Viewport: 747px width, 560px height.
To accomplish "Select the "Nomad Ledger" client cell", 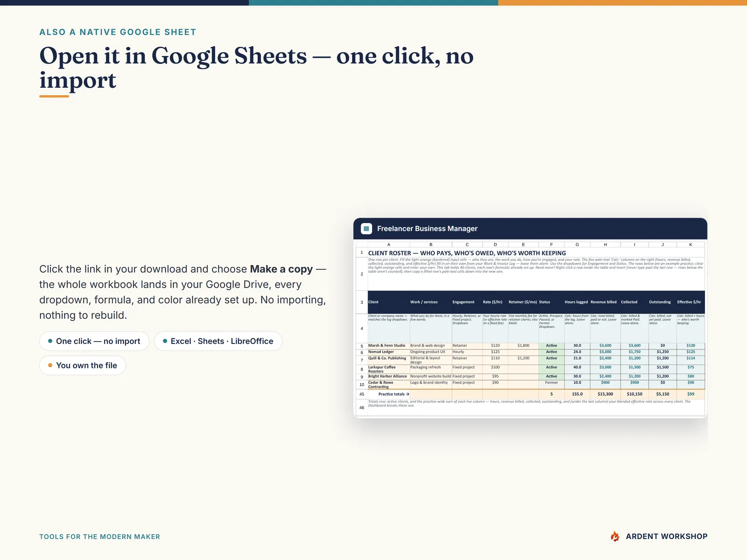I will pyautogui.click(x=389, y=352).
